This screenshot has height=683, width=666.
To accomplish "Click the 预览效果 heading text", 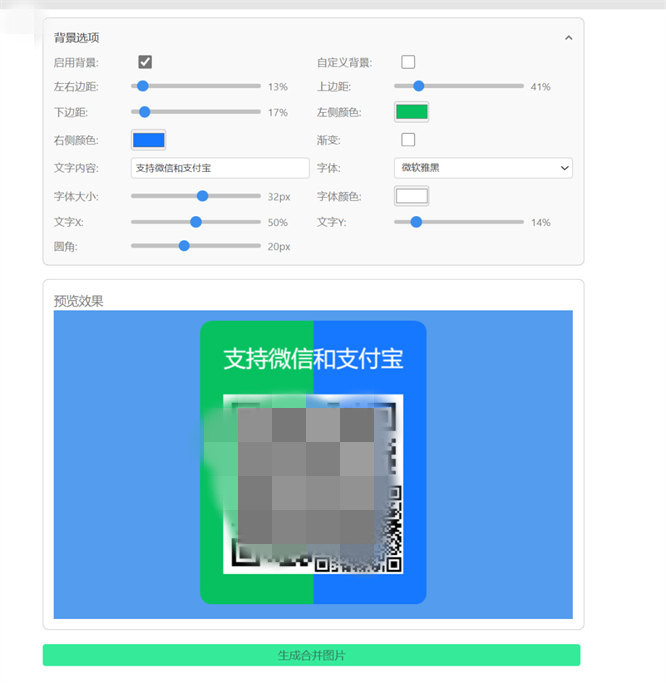I will pyautogui.click(x=79, y=301).
